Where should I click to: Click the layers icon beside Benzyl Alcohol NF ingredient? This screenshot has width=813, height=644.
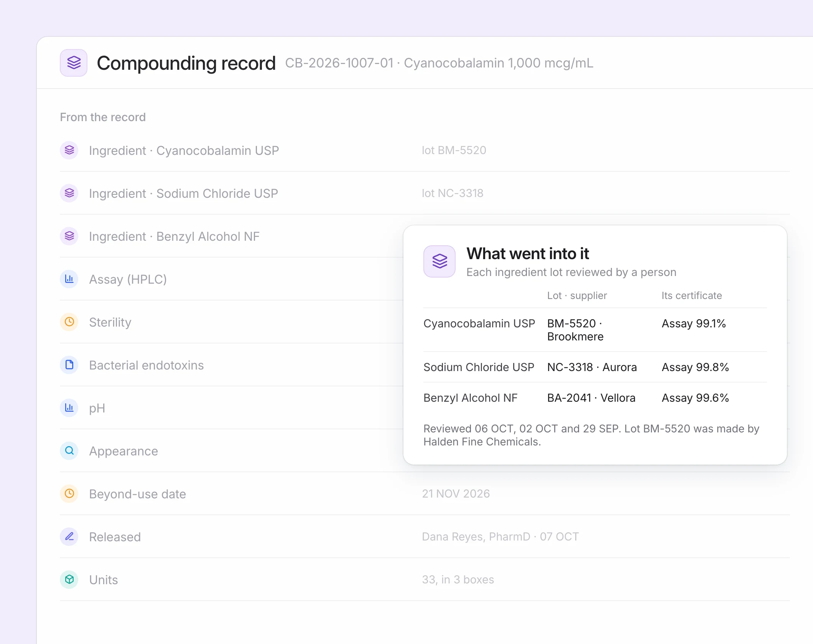pyautogui.click(x=69, y=236)
